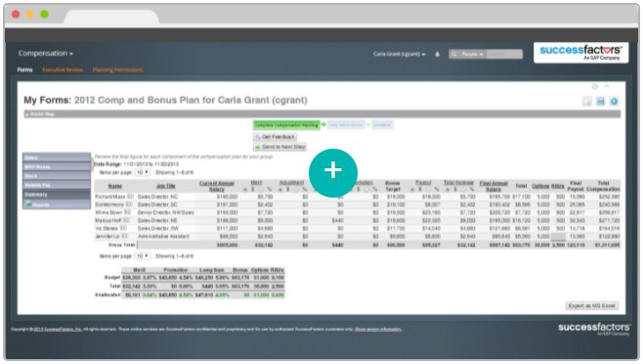Click the Export as MS Excel button
The image size is (644, 364).
click(x=591, y=305)
